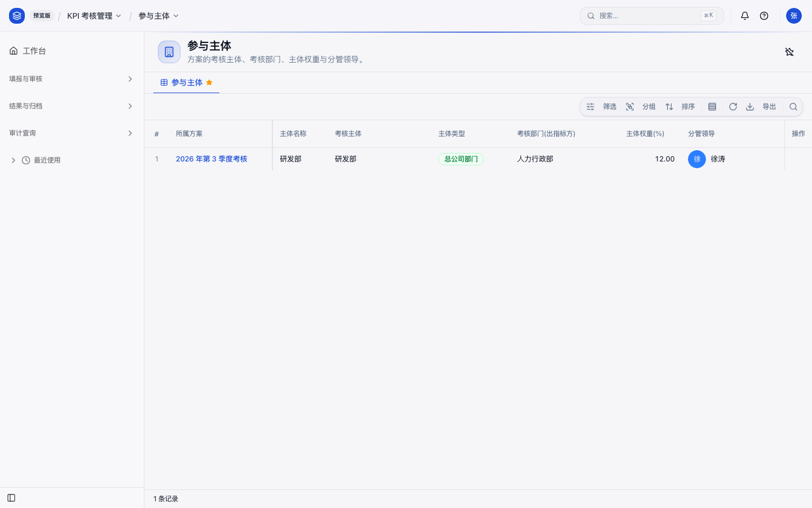Open table search with the magnifier icon
Screen dimensions: 812x508
pos(793,107)
